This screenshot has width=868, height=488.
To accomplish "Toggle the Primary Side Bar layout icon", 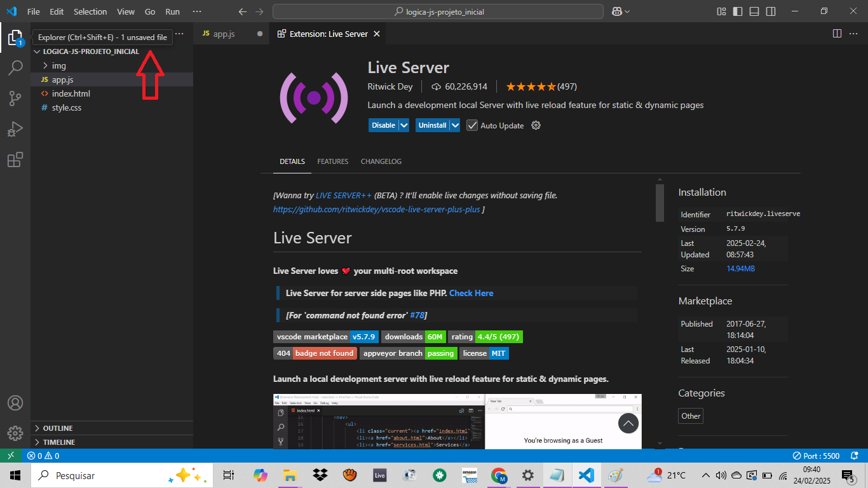I will pos(738,11).
